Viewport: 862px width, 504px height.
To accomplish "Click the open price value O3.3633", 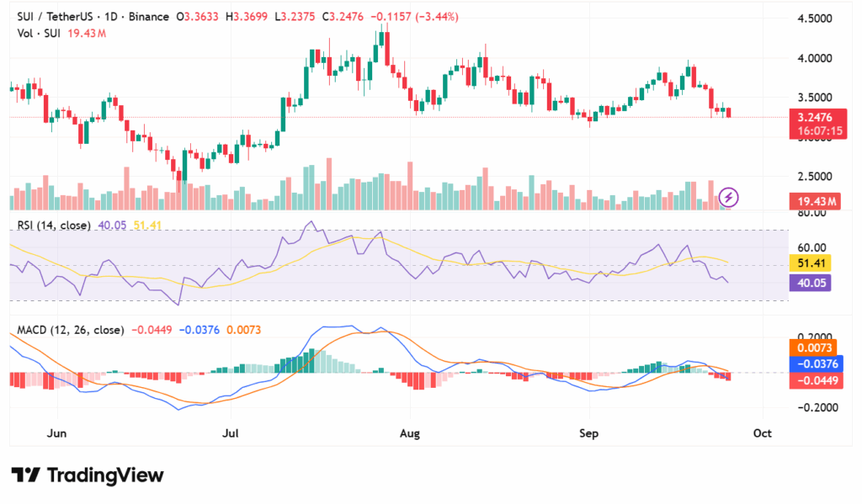I will [197, 17].
